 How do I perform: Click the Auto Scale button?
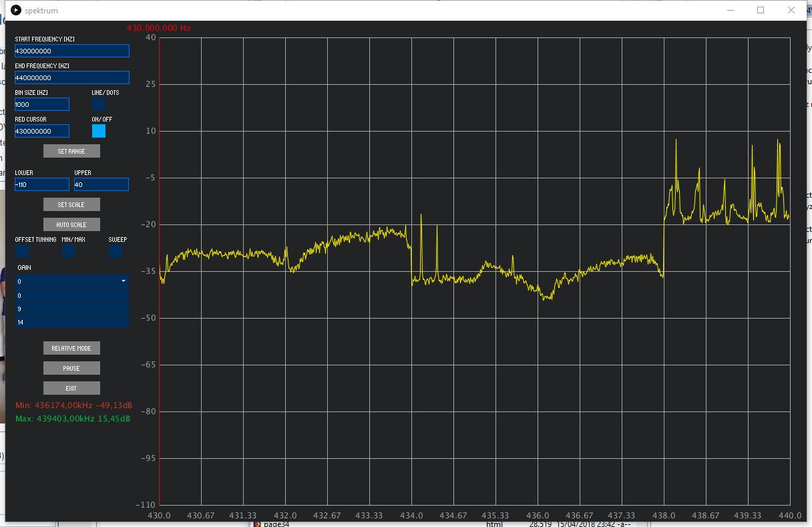tap(71, 224)
